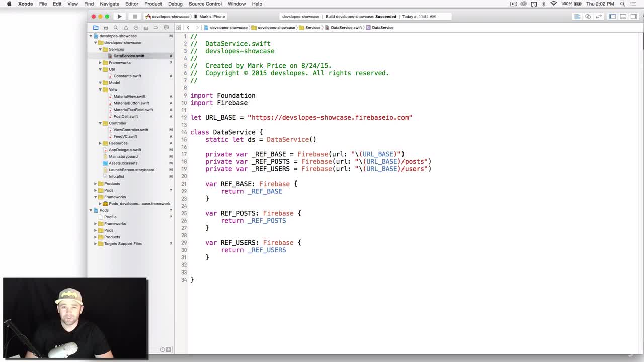Screen dimensions: 644x362
Task: Select the devslopes-showcase scheme
Action: pyautogui.click(x=168, y=16)
